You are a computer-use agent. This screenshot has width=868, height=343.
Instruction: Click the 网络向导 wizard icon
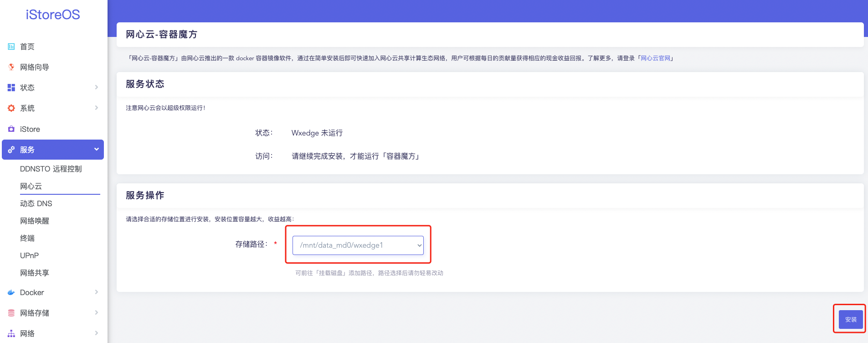coord(11,67)
